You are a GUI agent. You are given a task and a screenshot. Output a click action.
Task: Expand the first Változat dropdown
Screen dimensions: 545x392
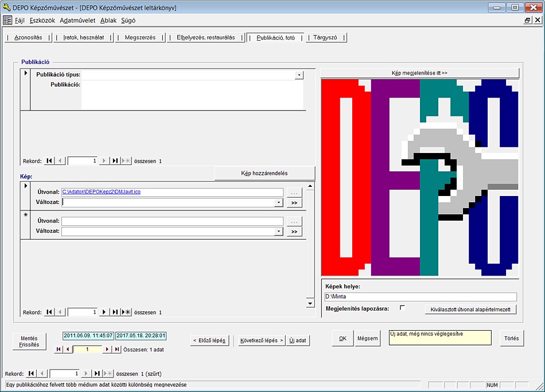(279, 202)
